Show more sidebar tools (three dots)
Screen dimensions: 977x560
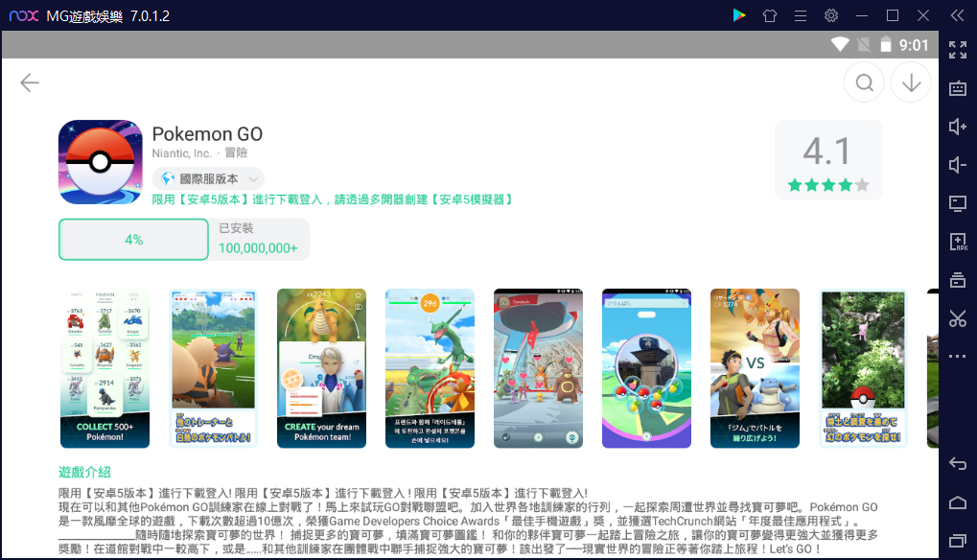958,357
